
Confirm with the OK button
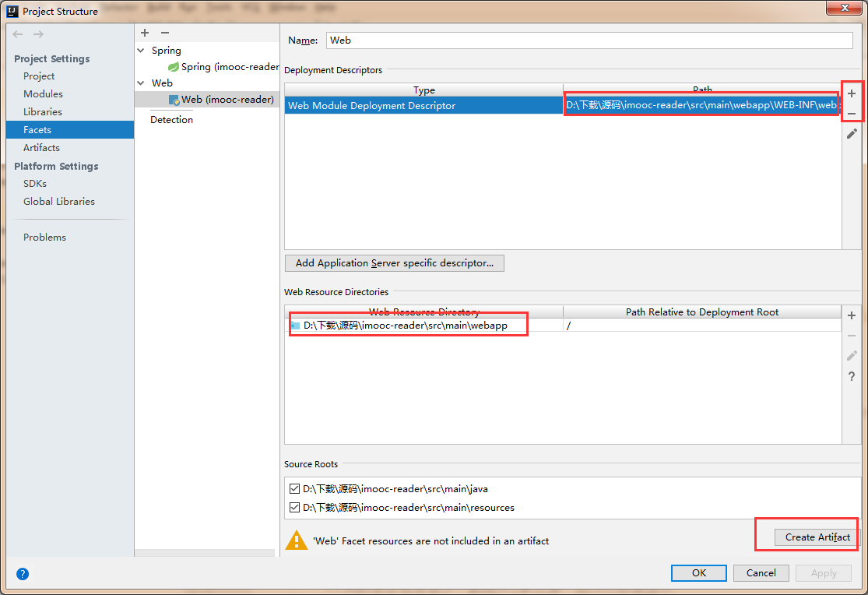(698, 573)
